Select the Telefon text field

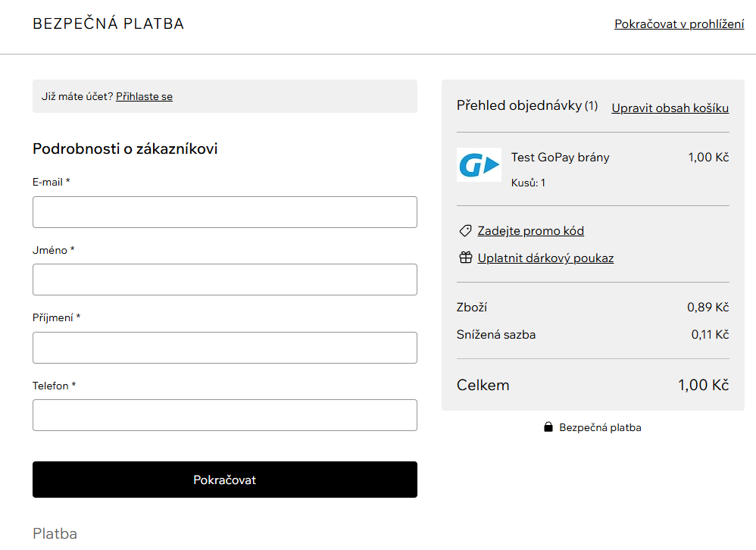click(225, 415)
